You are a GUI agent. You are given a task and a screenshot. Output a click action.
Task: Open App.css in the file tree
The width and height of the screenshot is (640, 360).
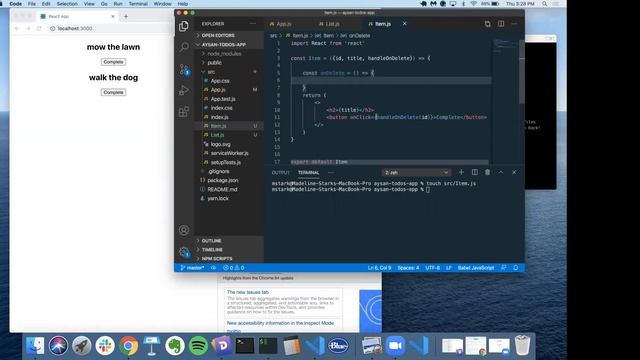tap(220, 81)
